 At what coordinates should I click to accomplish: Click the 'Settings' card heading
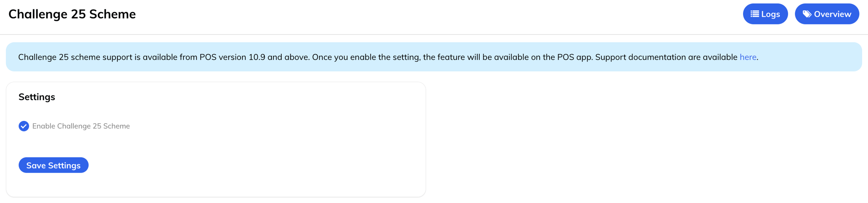(x=37, y=97)
